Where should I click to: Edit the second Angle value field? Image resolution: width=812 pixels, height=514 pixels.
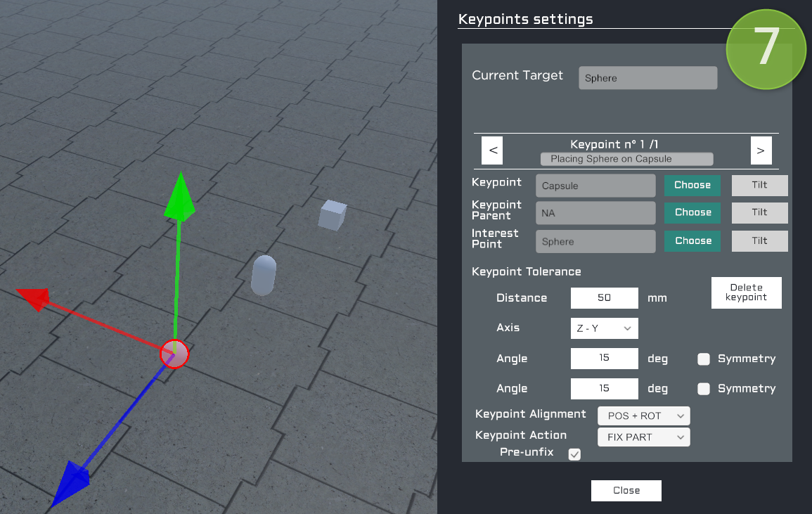[x=605, y=389]
